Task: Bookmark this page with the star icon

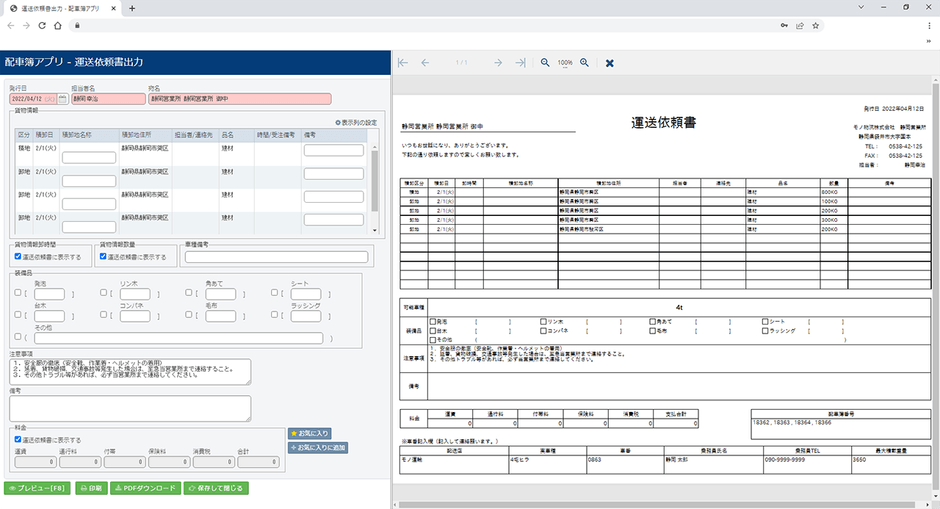Action: [818, 25]
